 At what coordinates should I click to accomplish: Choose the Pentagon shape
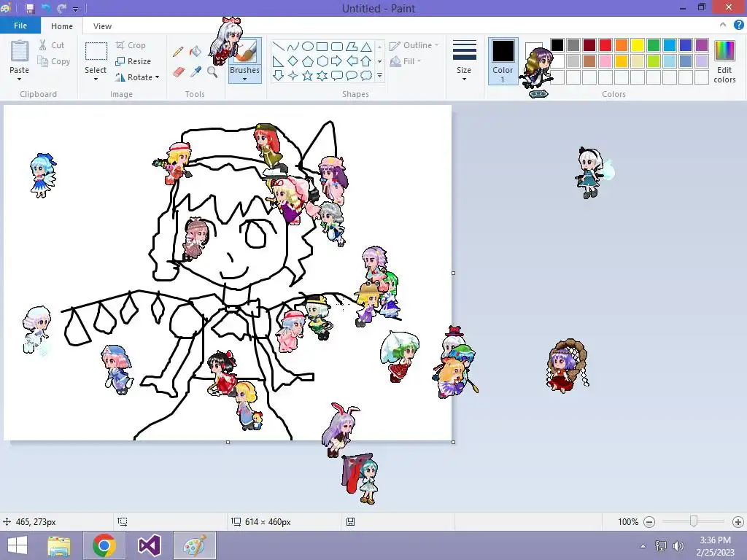pyautogui.click(x=308, y=61)
